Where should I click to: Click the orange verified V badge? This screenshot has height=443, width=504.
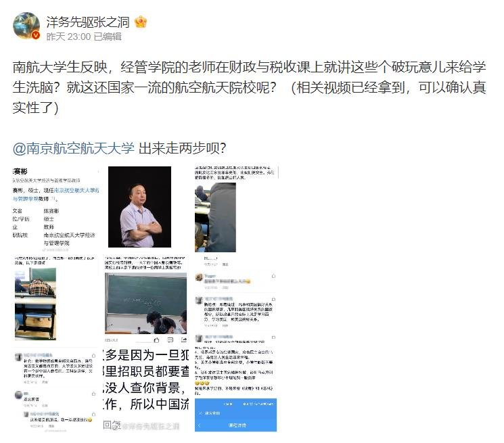pyautogui.click(x=36, y=35)
